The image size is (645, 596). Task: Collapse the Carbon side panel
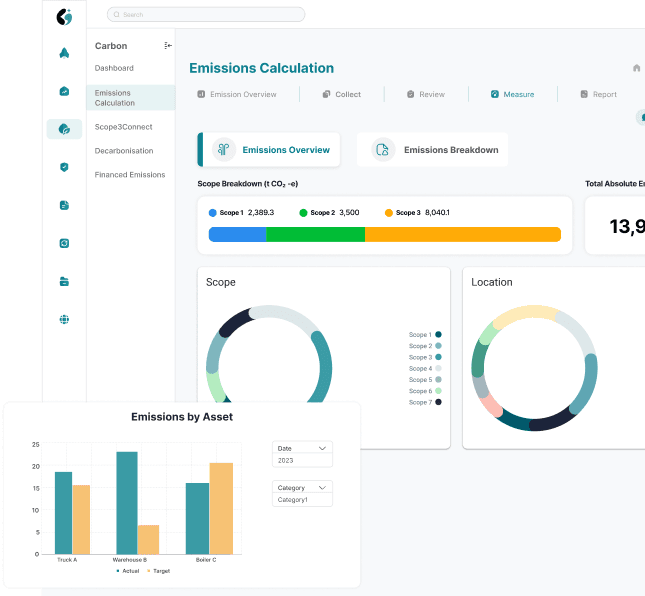tap(168, 46)
